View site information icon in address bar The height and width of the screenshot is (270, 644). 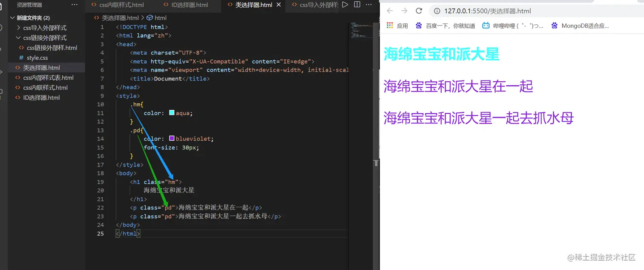coord(436,11)
